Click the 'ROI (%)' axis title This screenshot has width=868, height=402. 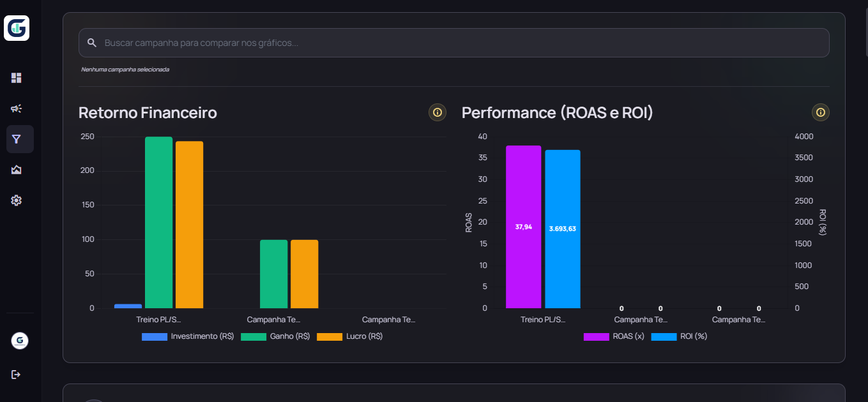tap(823, 222)
